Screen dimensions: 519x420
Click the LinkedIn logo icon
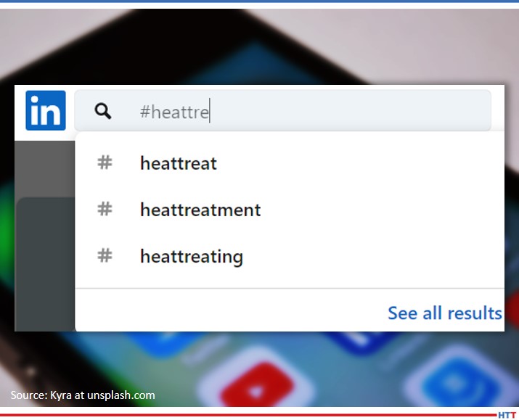click(x=45, y=110)
